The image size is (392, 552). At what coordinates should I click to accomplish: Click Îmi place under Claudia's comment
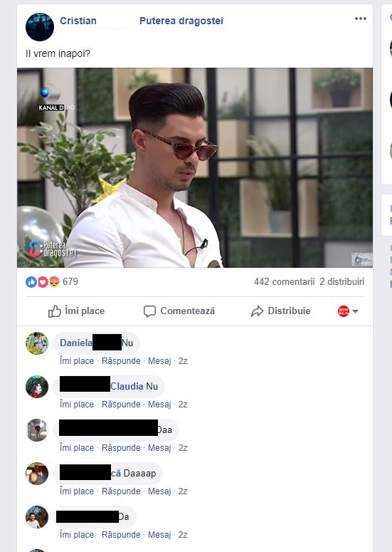click(77, 404)
